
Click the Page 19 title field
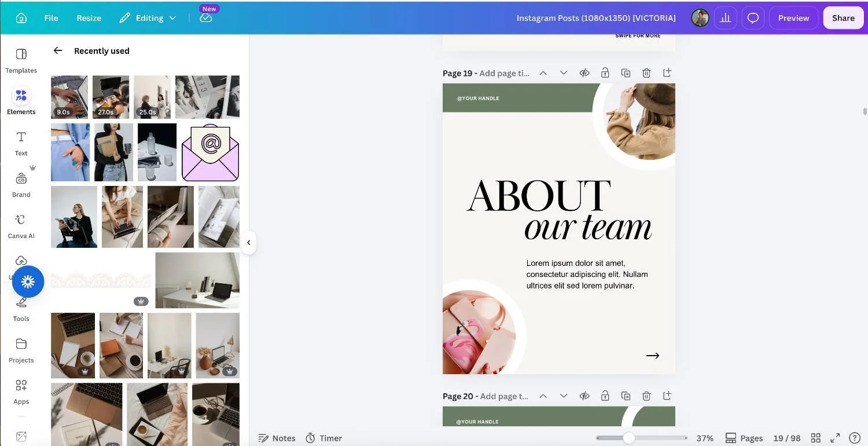tap(505, 73)
